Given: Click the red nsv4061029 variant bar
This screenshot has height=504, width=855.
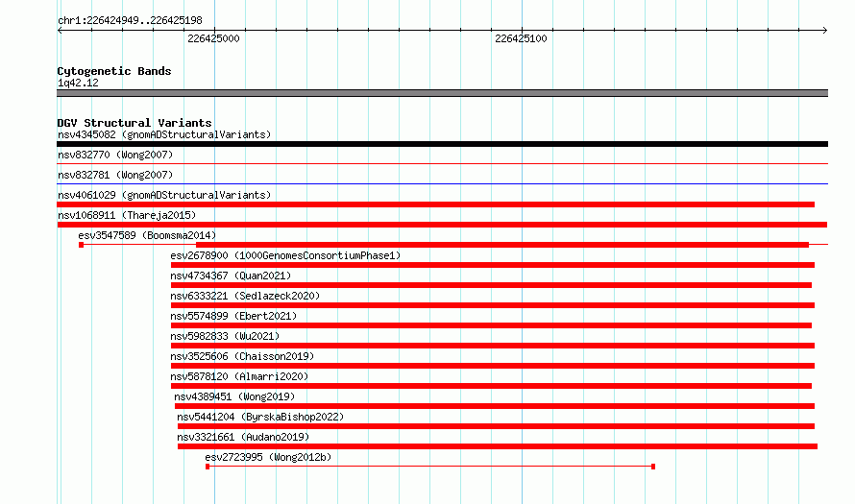Looking at the screenshot, I should click(436, 204).
